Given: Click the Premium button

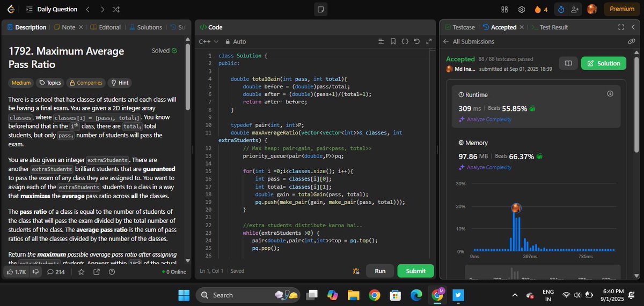Looking at the screenshot, I should pos(623,9).
